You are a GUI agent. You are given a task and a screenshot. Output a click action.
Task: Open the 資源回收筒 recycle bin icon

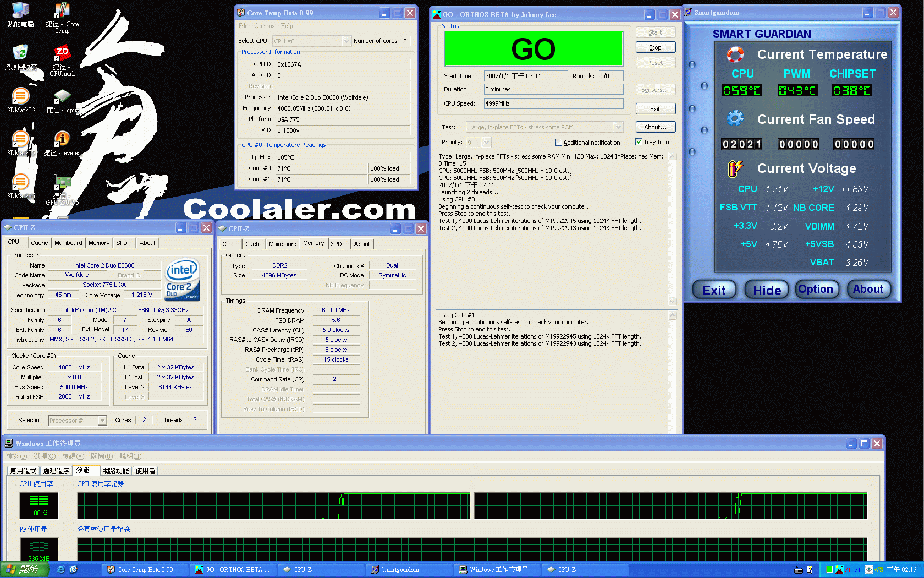pyautogui.click(x=20, y=57)
